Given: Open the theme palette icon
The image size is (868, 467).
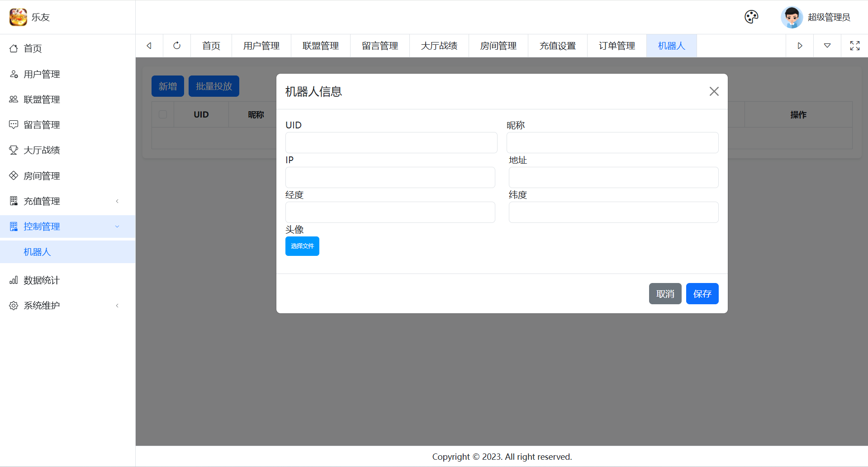Looking at the screenshot, I should pyautogui.click(x=751, y=17).
